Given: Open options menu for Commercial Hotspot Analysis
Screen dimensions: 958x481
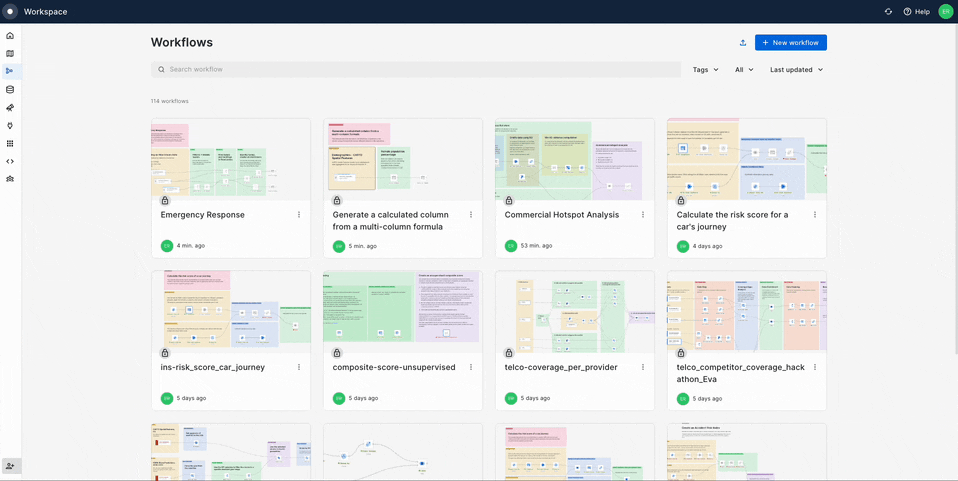Looking at the screenshot, I should [643, 215].
